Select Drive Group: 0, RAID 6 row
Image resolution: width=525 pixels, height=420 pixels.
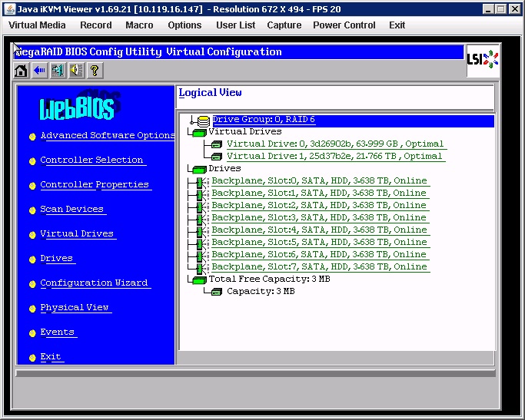click(x=354, y=120)
